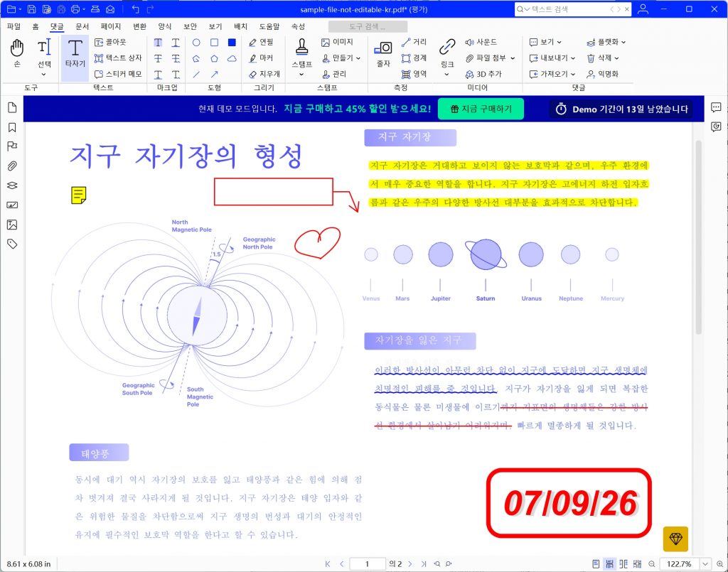Add a Sound (사운드) annotation
The image size is (728, 572).
tap(481, 42)
